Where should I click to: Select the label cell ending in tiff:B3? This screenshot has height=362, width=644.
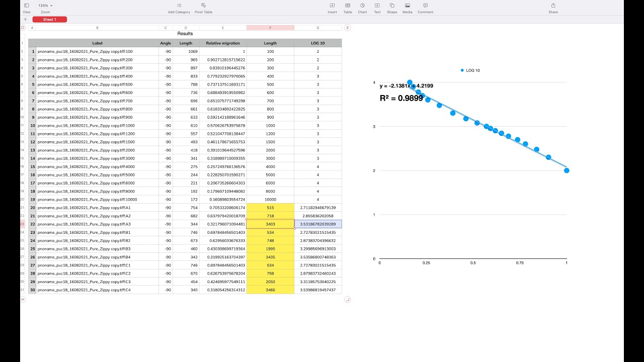(x=97, y=249)
